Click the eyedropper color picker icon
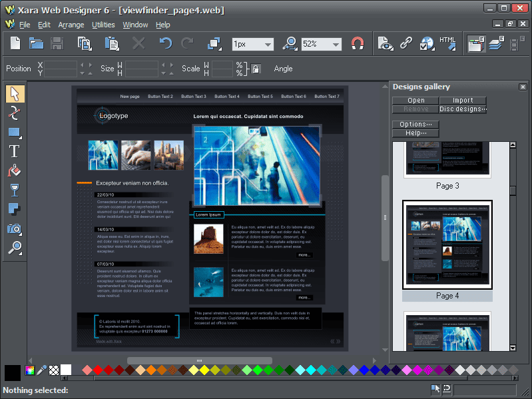The width and height of the screenshot is (532, 399). tap(41, 370)
